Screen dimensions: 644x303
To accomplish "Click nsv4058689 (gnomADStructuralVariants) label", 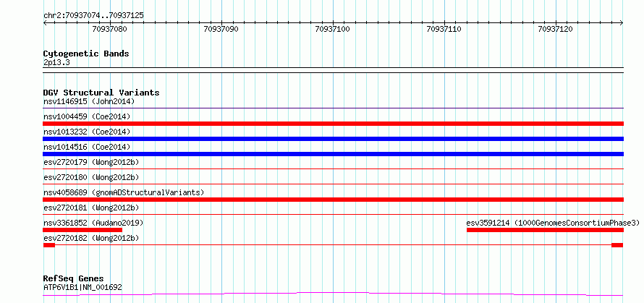I will tap(124, 192).
